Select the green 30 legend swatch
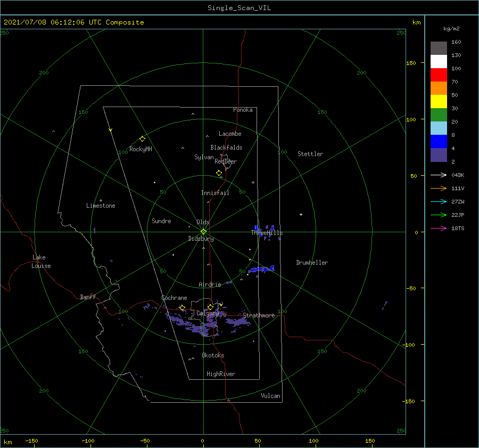Image resolution: width=479 pixels, height=448 pixels. click(x=439, y=115)
